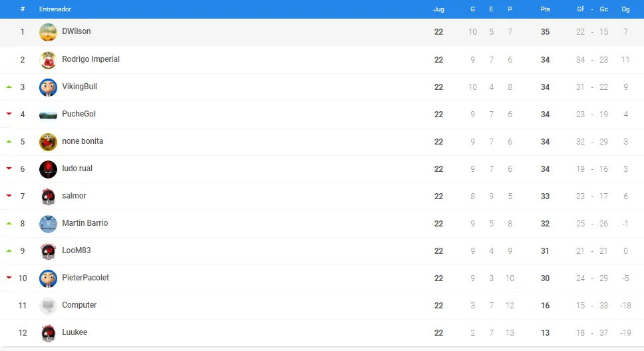
Task: Click Luukee's 13 points value
Action: [x=545, y=333]
